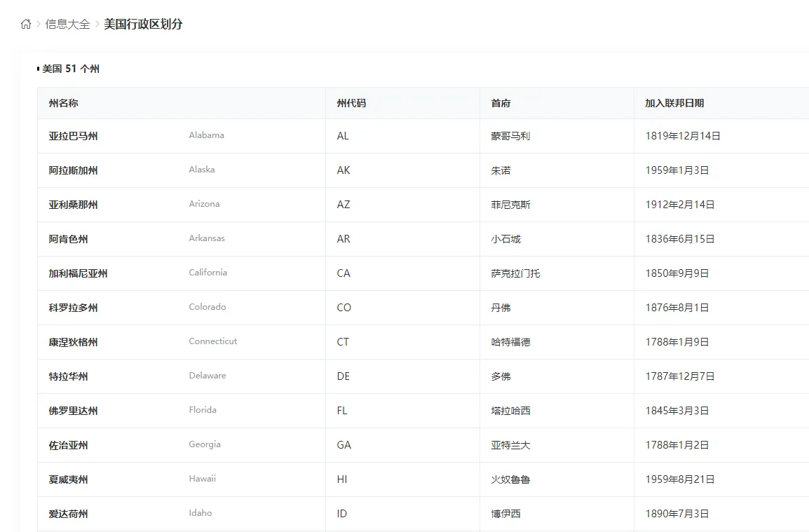Click the capital 小石城

[505, 240]
